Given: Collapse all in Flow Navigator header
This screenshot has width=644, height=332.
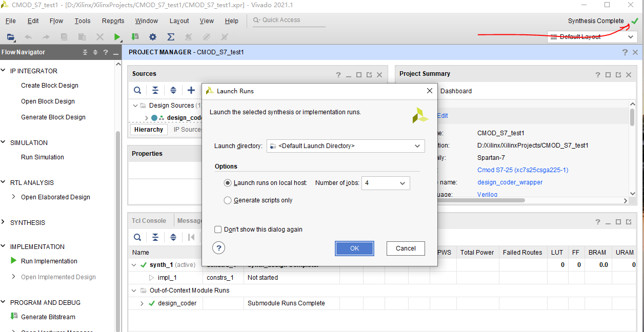Looking at the screenshot, I should (x=86, y=52).
